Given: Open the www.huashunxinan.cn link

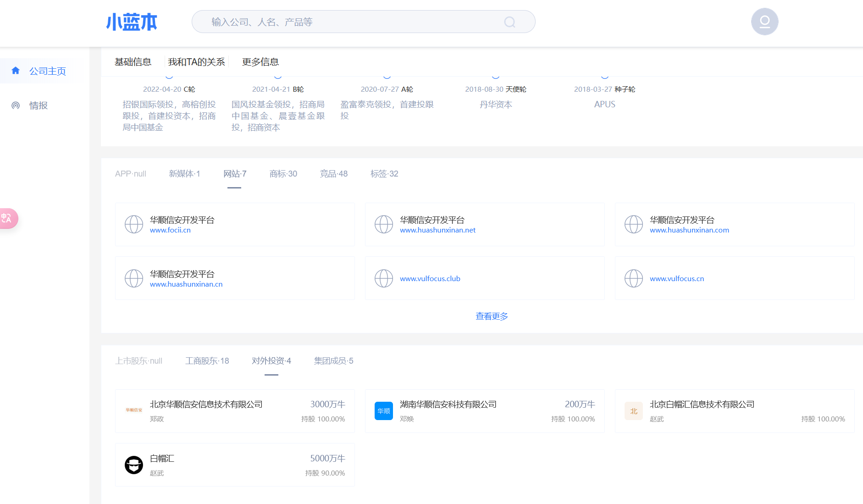Looking at the screenshot, I should pos(186,284).
